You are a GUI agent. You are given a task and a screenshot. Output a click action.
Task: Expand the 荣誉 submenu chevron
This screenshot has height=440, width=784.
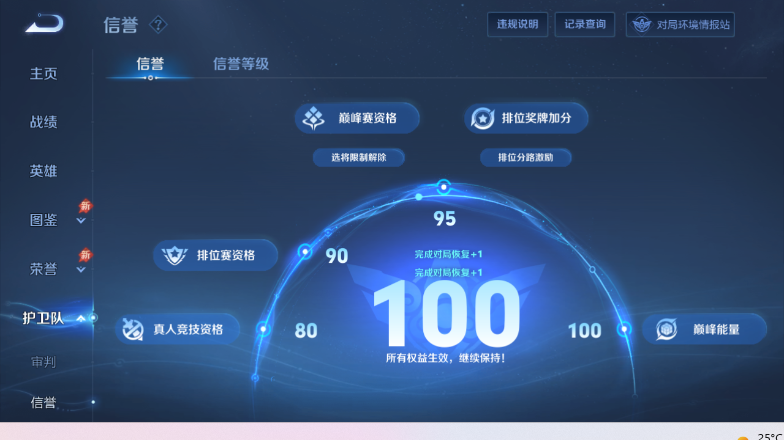click(81, 270)
